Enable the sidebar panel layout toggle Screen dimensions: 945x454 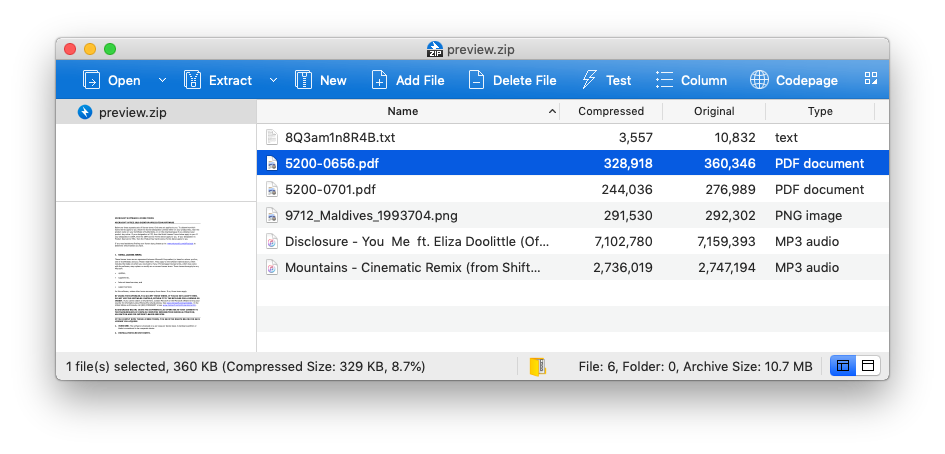coord(843,366)
